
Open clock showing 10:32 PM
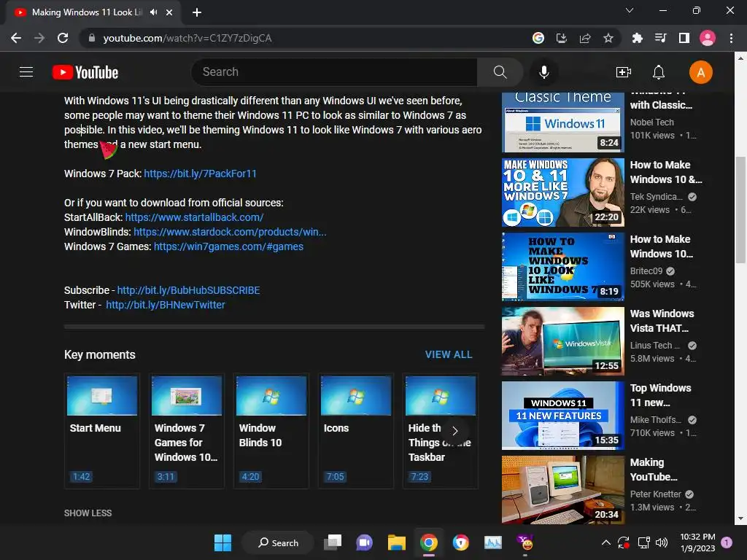click(x=697, y=542)
